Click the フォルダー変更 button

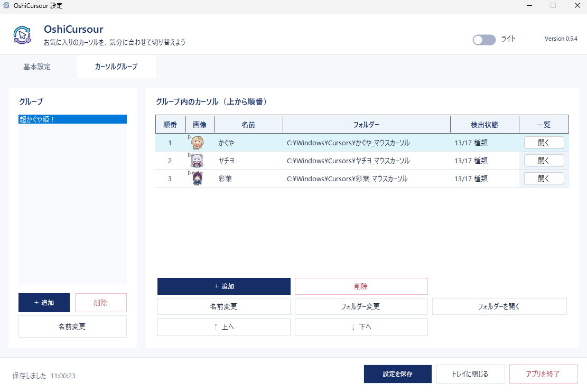361,306
